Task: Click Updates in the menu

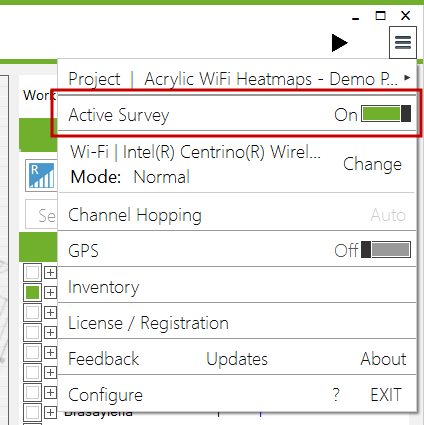Action: pyautogui.click(x=237, y=359)
